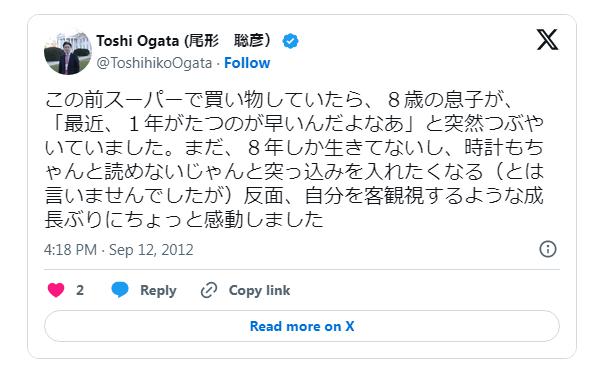The image size is (606, 376).
Task: Click the tweet's first line starting この前スーパーで
Action: point(279,100)
